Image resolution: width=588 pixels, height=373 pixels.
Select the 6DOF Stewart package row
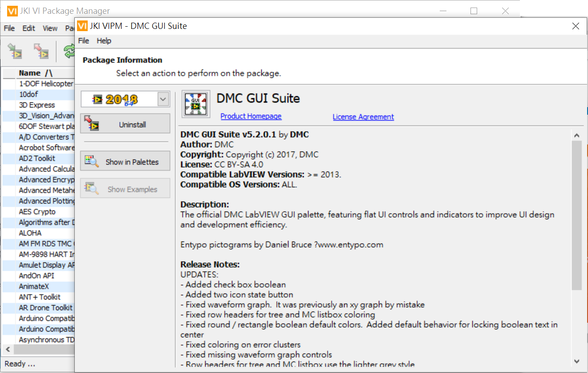coord(38,126)
